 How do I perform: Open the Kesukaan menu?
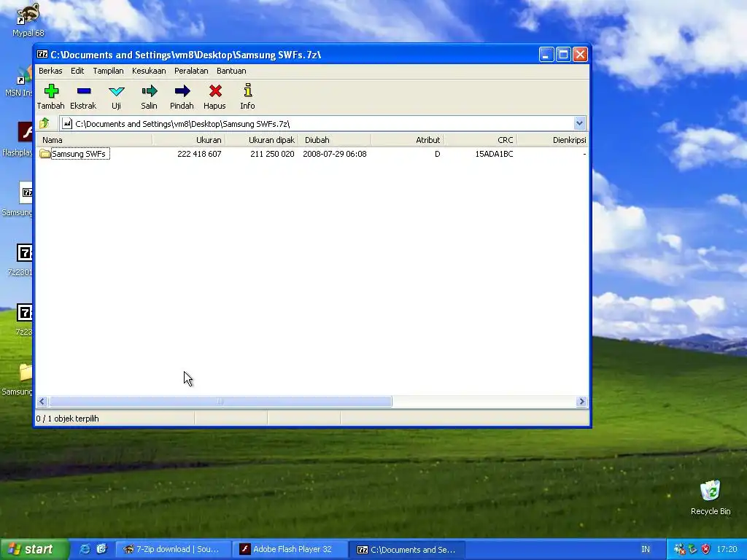point(149,71)
